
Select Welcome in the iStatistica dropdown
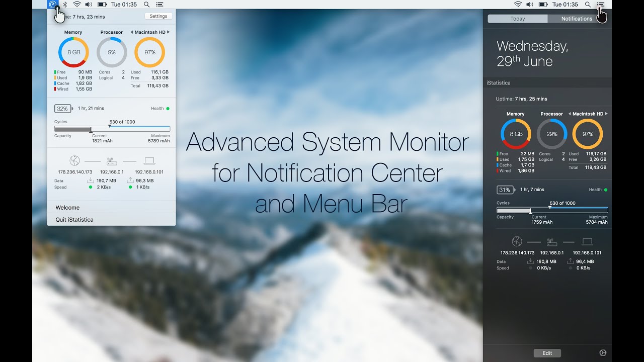[111, 208]
